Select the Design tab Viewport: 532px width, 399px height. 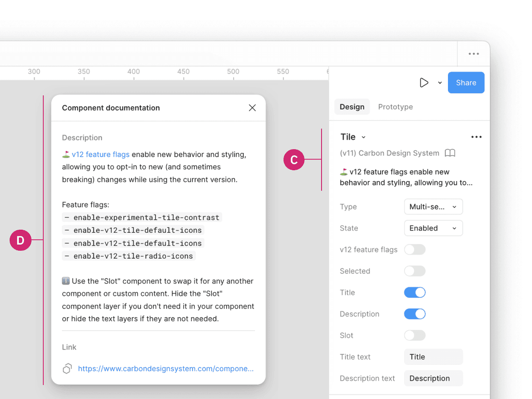[352, 107]
